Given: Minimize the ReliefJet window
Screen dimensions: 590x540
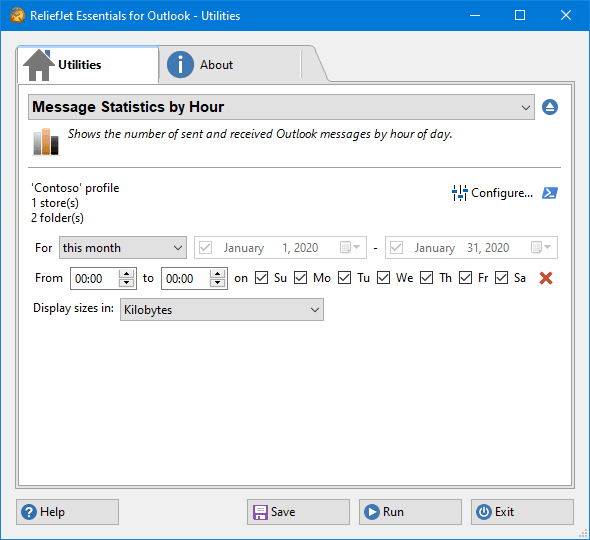Looking at the screenshot, I should 475,15.
